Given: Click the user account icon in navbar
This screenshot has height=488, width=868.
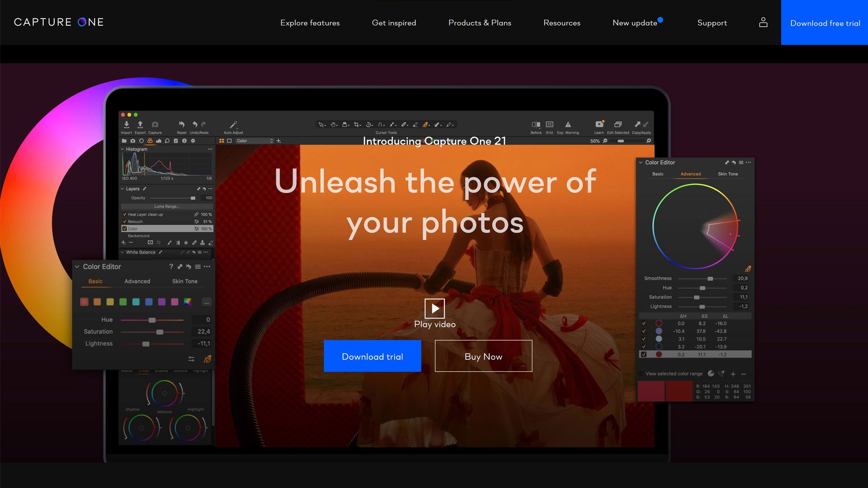Looking at the screenshot, I should [763, 22].
